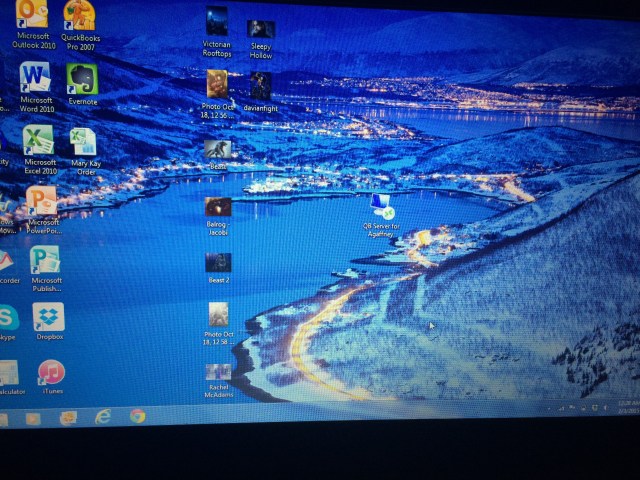640x480 pixels.
Task: Select the Balrog - Jacobi image file
Action: pos(218,207)
